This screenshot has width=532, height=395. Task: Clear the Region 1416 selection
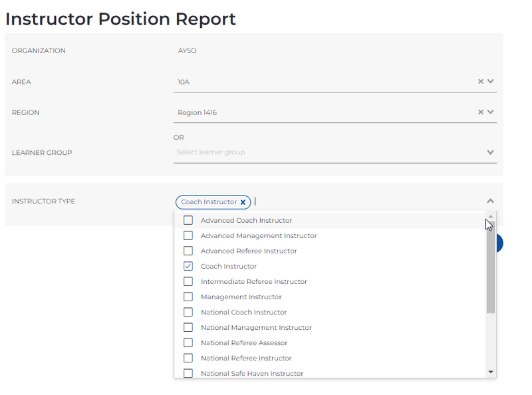tap(480, 112)
